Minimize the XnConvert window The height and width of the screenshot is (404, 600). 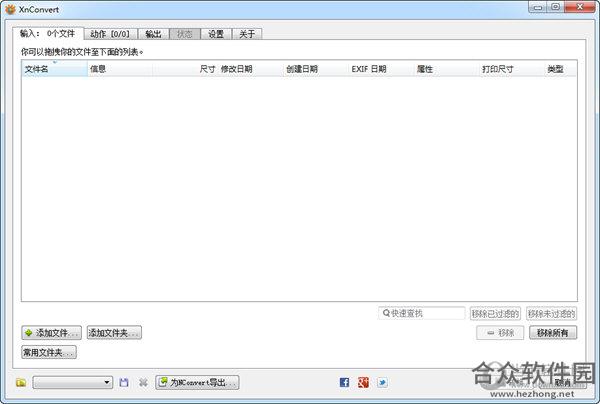click(x=538, y=7)
